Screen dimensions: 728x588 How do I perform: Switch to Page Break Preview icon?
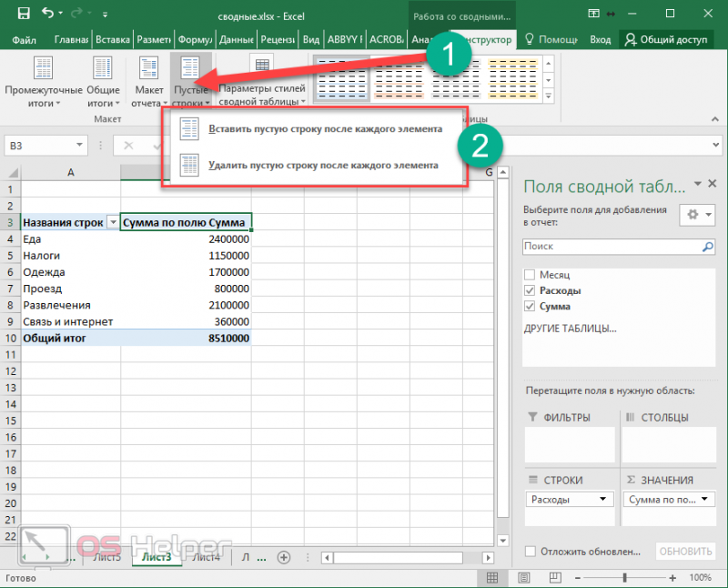555,578
